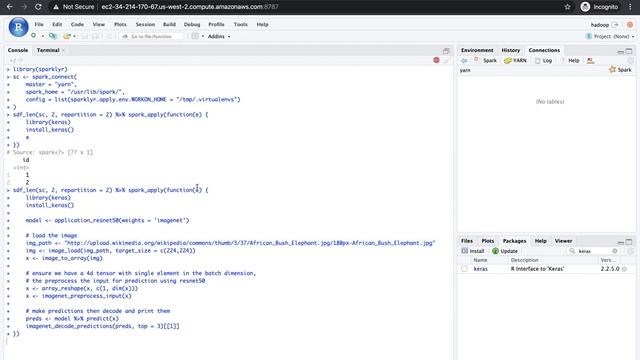This screenshot has width=640, height=360.
Task: Switch to the Viewer tab
Action: (563, 241)
